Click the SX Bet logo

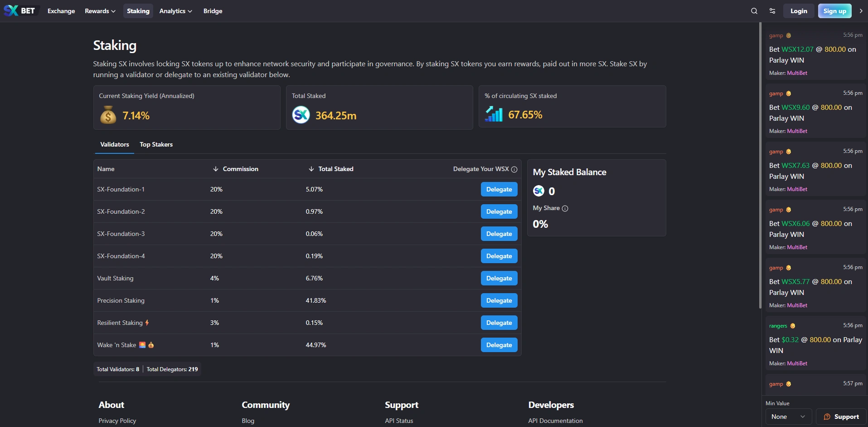pos(19,11)
